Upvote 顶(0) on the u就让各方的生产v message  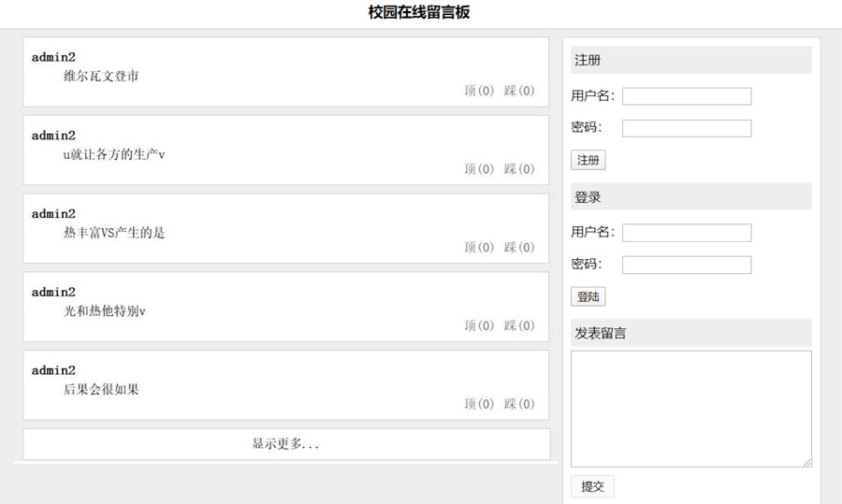pyautogui.click(x=479, y=169)
